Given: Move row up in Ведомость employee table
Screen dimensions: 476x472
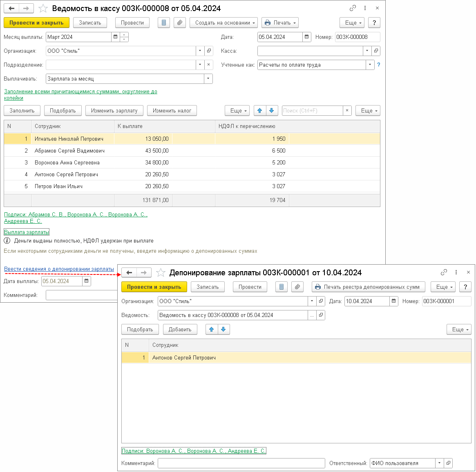Looking at the screenshot, I should (x=259, y=110).
